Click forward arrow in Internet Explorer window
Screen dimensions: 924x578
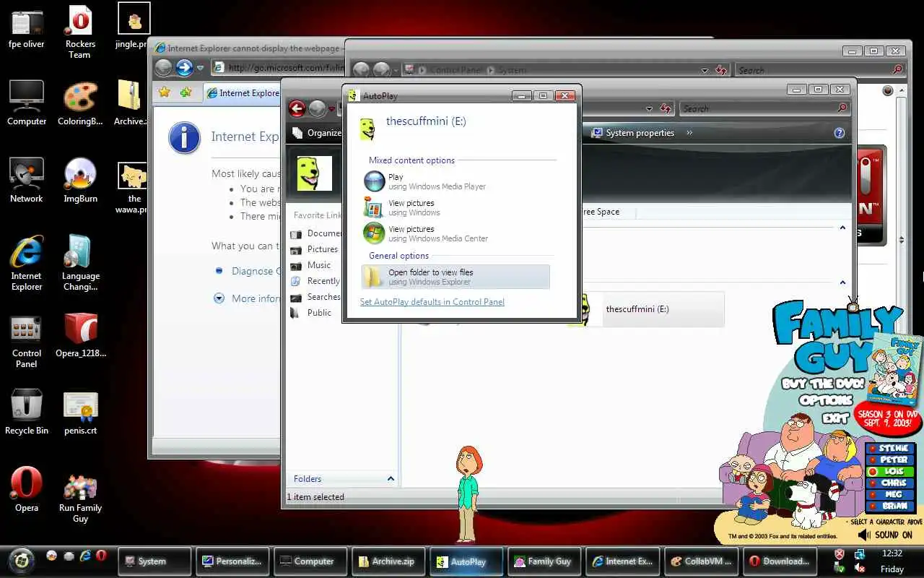tap(184, 68)
